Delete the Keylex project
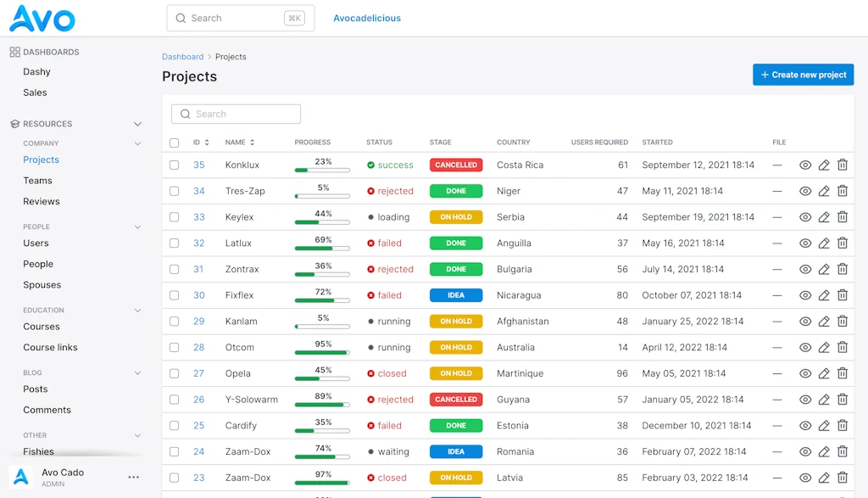This screenshot has height=498, width=868. tap(842, 216)
